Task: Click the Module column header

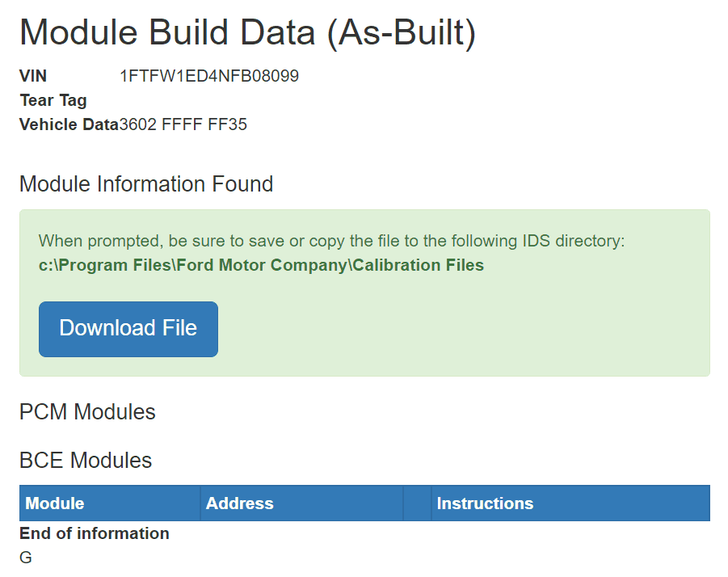Action: click(x=55, y=503)
